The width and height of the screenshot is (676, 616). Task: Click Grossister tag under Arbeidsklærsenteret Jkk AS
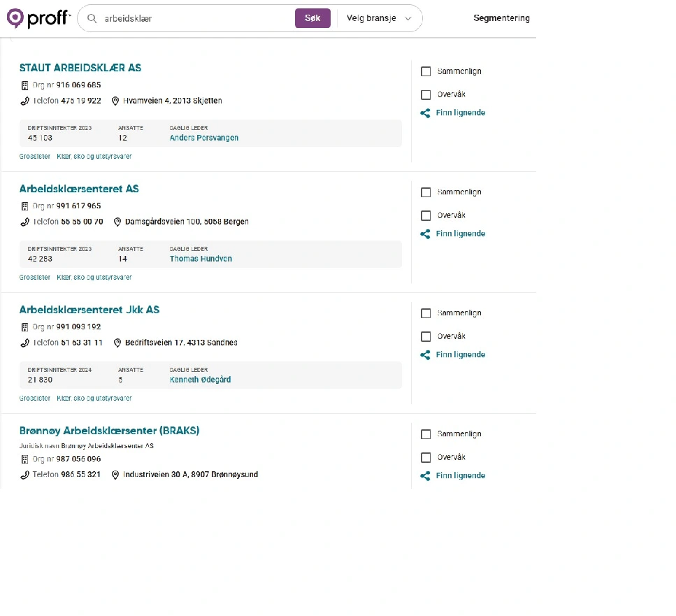(34, 399)
